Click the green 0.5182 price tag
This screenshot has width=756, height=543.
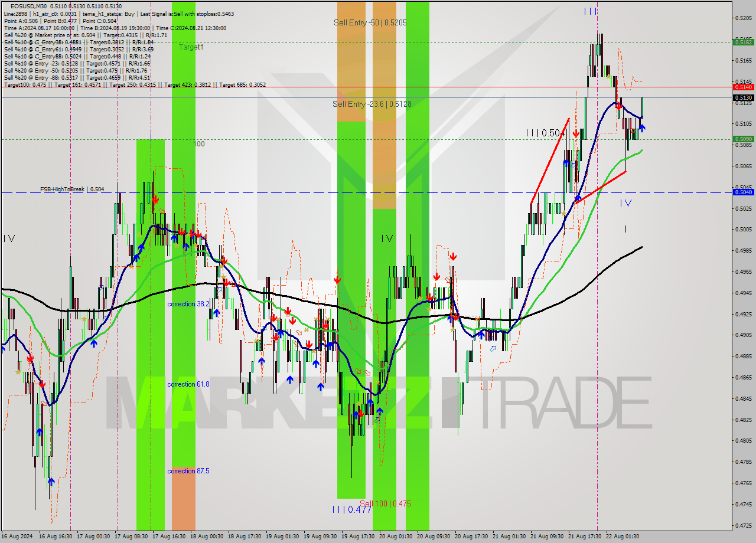(x=743, y=42)
